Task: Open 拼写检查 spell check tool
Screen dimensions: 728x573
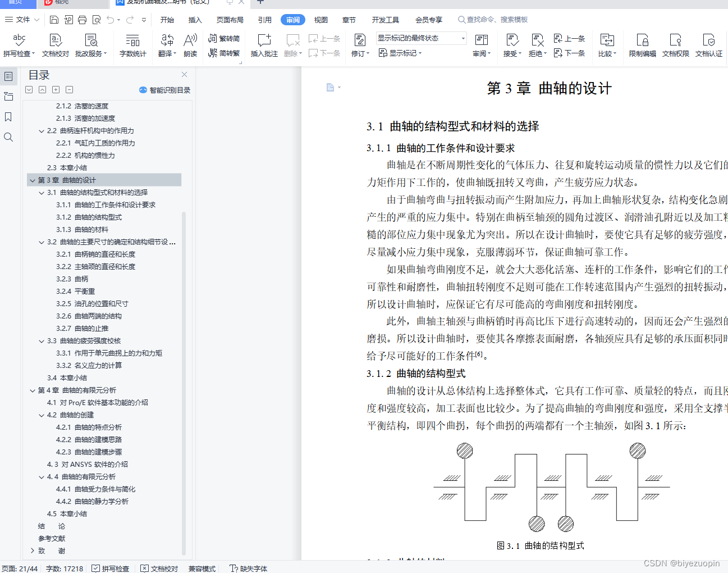Action: 19,45
